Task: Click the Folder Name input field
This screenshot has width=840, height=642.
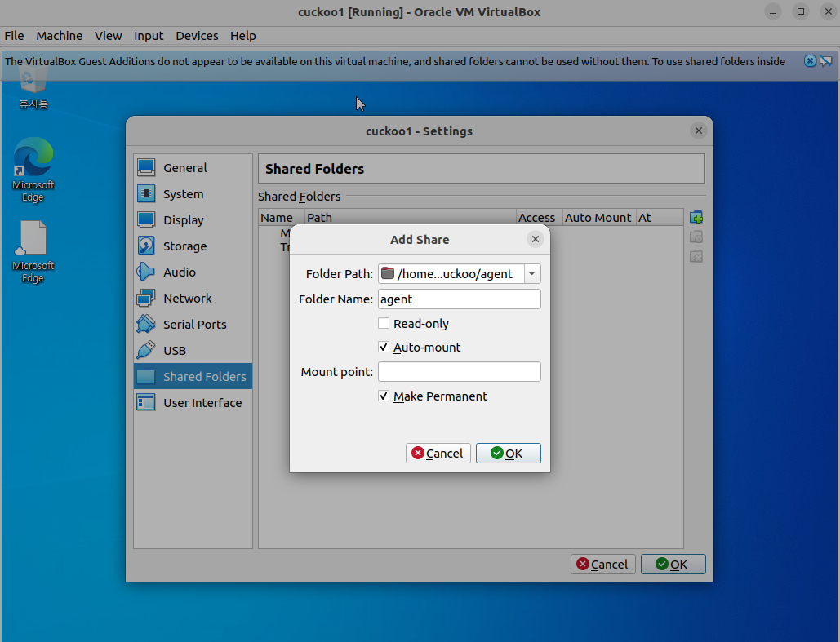Action: [x=459, y=299]
